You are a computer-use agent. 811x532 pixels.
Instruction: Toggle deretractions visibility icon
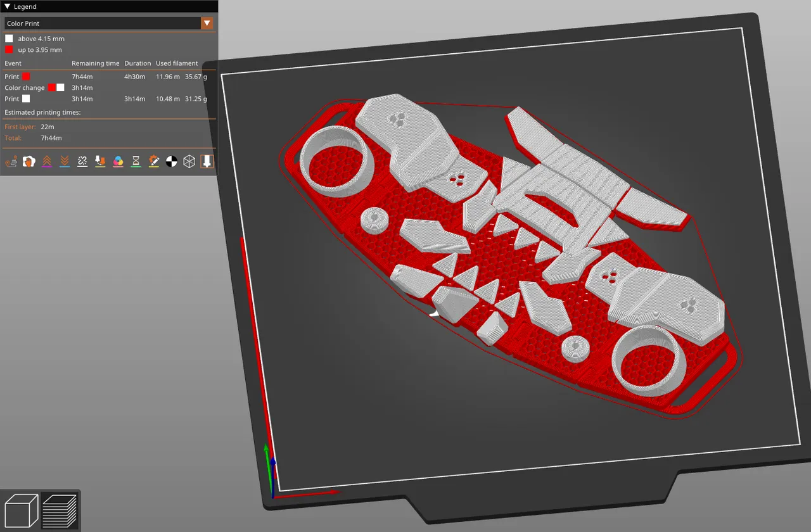(65, 161)
